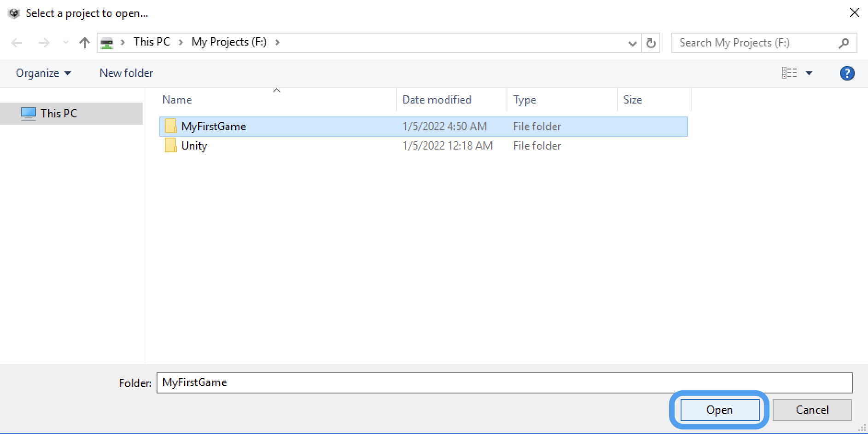Expand the address bar history dropdown
Viewport: 868px width, 434px height.
pos(632,43)
